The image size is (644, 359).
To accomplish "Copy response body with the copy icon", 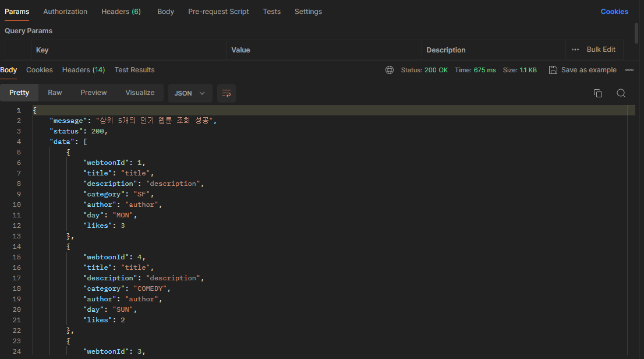I will pos(598,93).
